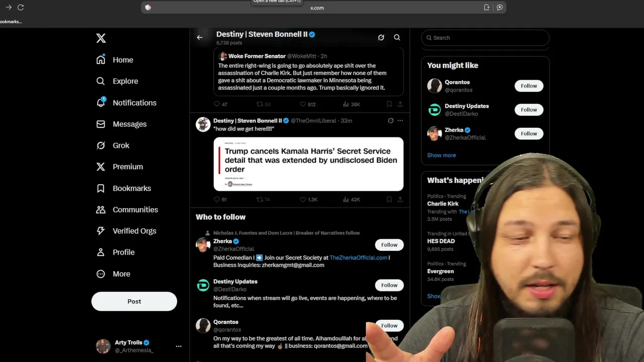This screenshot has height=362, width=644.
Task: Follow Zerka in Who to follow
Action: click(x=389, y=245)
